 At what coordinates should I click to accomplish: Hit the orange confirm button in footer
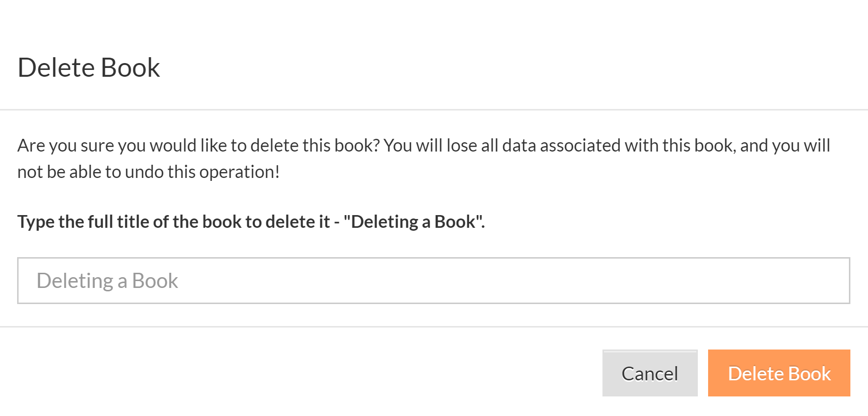[779, 373]
